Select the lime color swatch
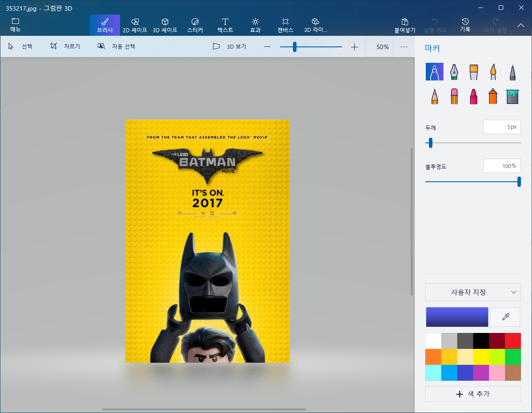532x413 pixels. tap(497, 357)
